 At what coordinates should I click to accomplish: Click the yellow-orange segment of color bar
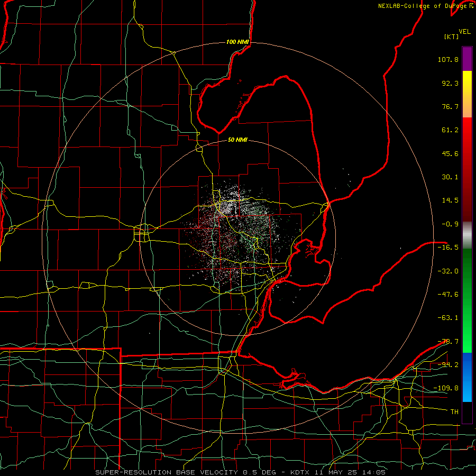click(x=467, y=94)
